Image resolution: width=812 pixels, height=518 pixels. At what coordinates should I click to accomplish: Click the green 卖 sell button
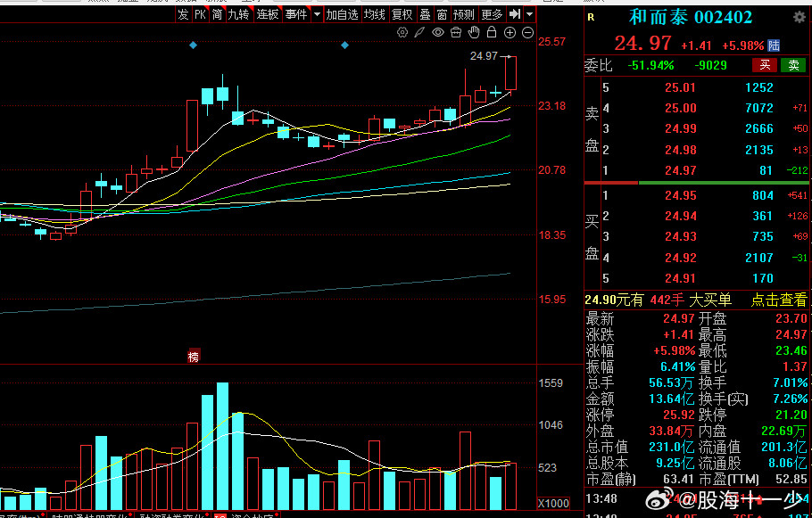(x=793, y=65)
